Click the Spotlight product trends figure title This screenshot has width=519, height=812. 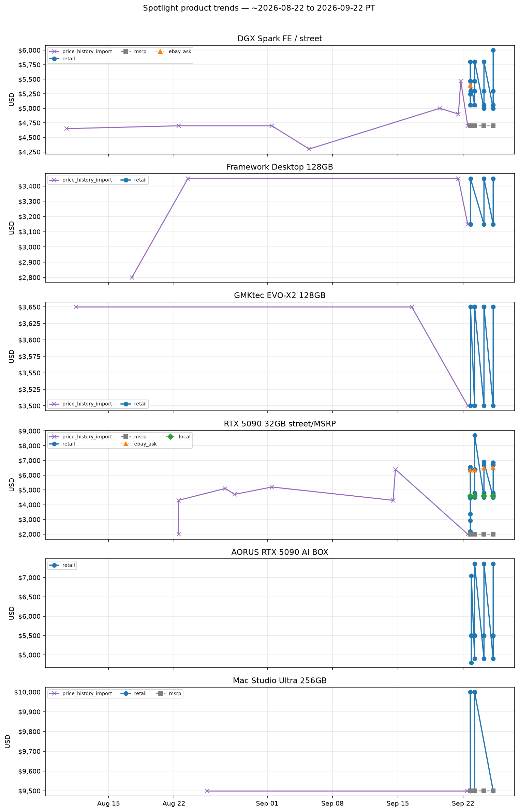[259, 8]
